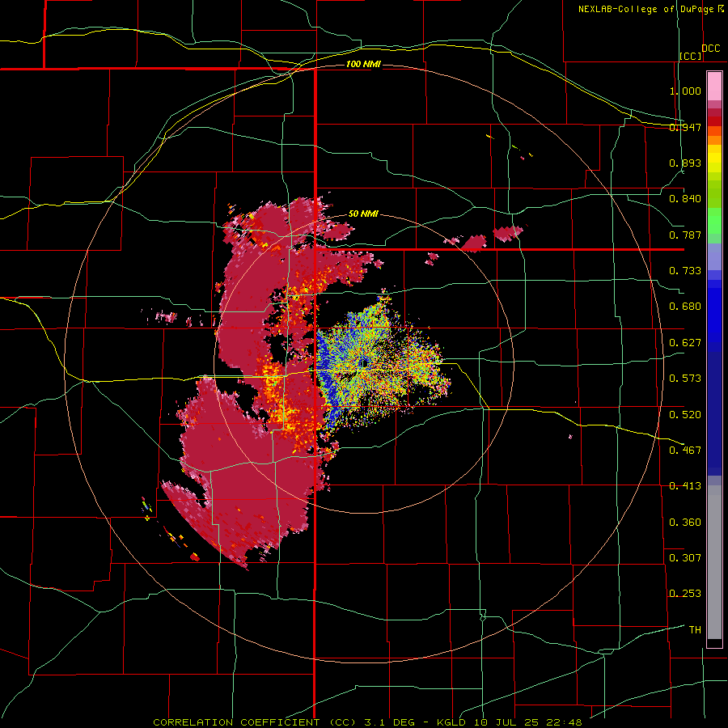Click the 0.733 scale value
728x728 pixels.
[x=685, y=271]
